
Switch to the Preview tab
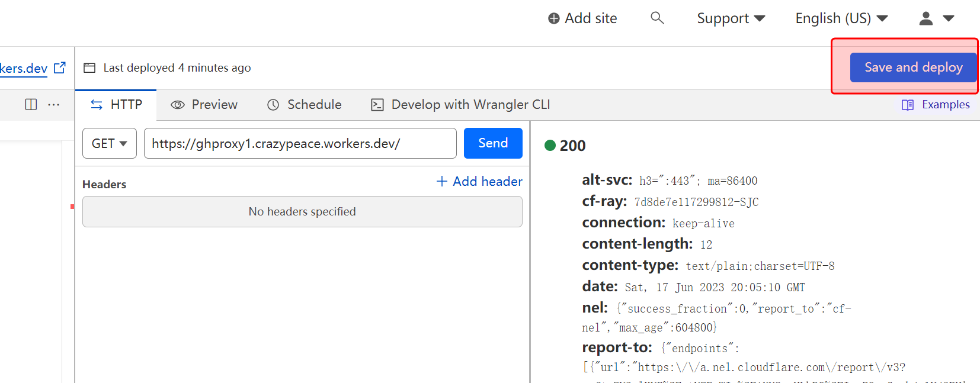[x=204, y=105]
